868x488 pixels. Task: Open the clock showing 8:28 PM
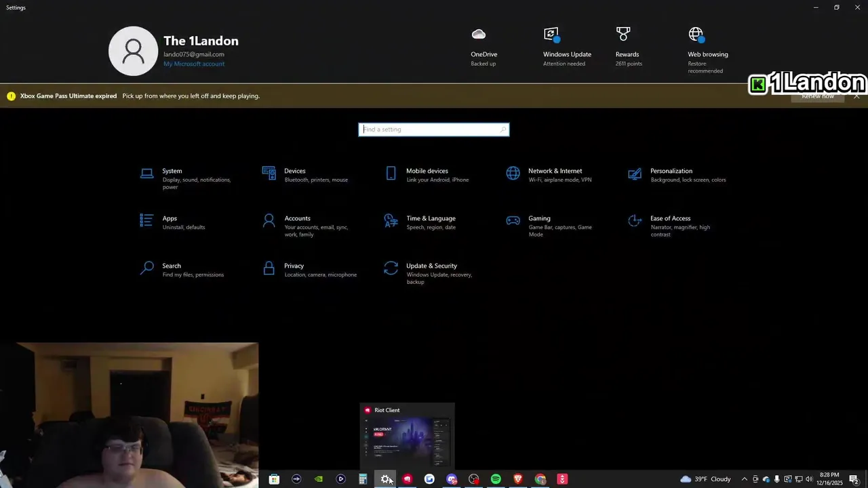[830, 479]
